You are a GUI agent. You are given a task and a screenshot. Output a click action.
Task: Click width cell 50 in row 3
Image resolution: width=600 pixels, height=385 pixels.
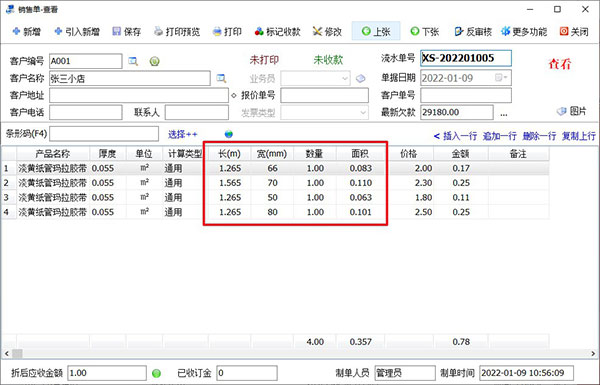pos(272,197)
